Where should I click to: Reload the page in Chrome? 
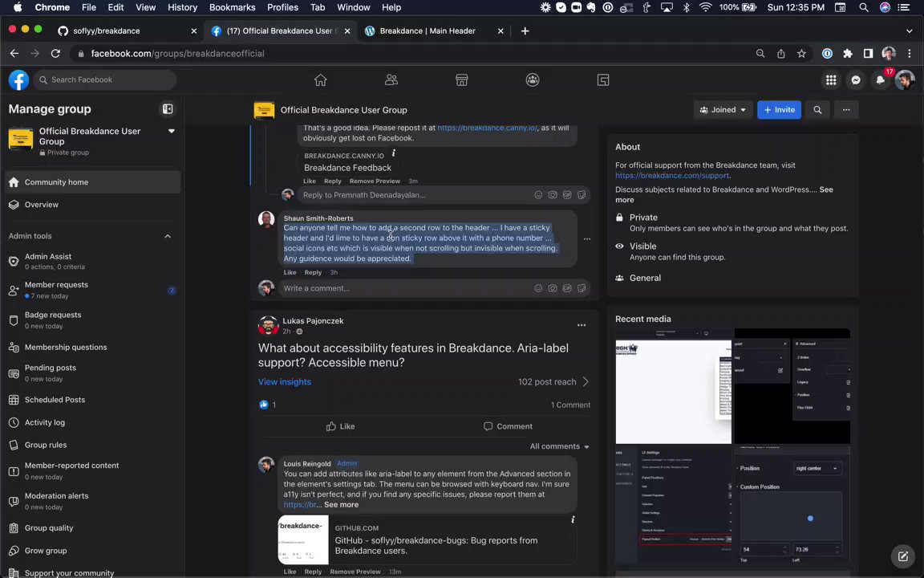pos(55,53)
